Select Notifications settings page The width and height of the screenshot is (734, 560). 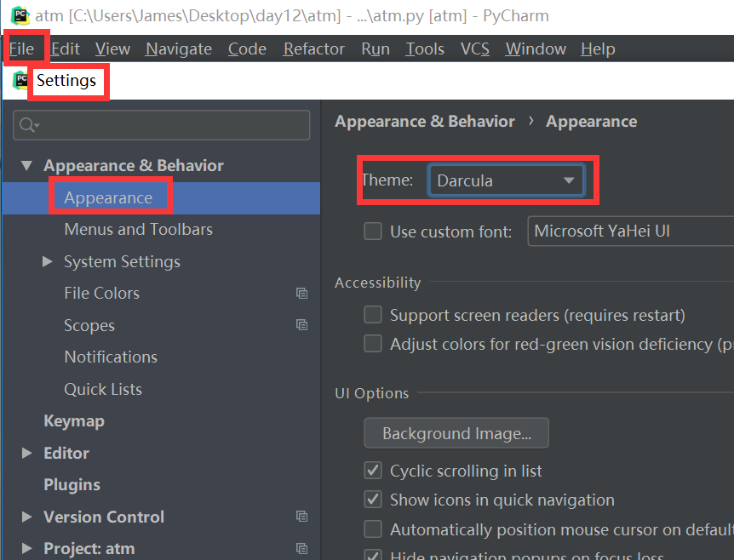111,357
